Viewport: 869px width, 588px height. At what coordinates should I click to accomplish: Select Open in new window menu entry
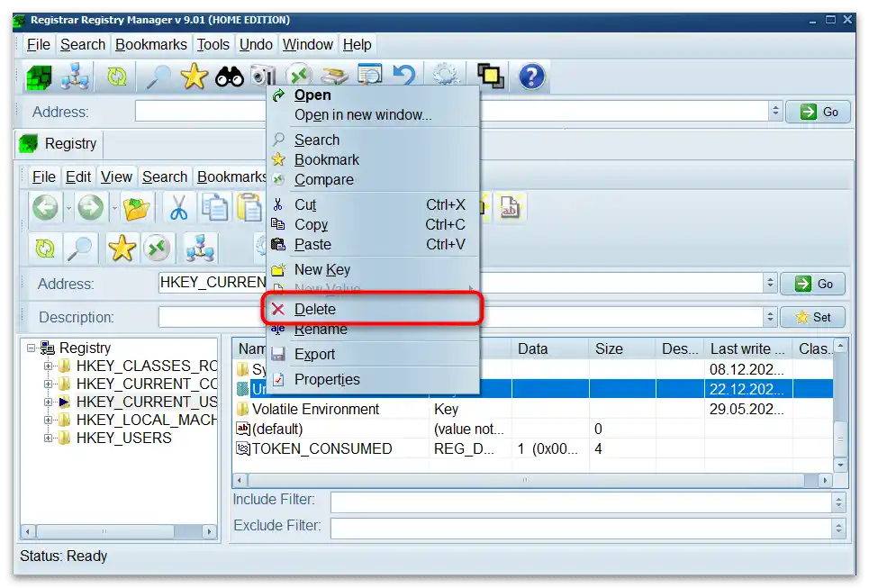(x=373, y=114)
